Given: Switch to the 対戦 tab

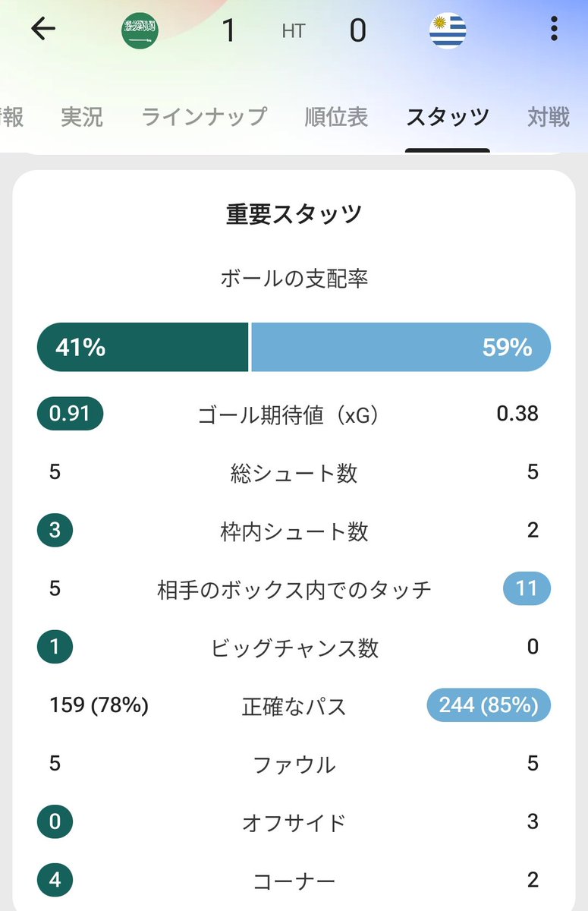Looking at the screenshot, I should [548, 117].
